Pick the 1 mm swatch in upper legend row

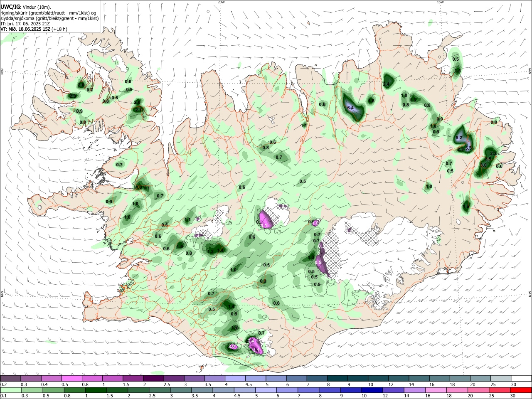click(x=113, y=379)
